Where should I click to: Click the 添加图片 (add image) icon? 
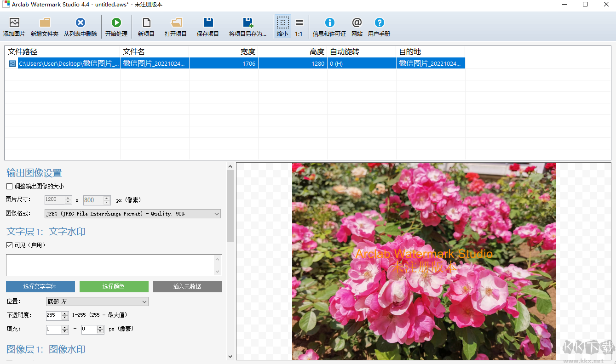pos(14,23)
